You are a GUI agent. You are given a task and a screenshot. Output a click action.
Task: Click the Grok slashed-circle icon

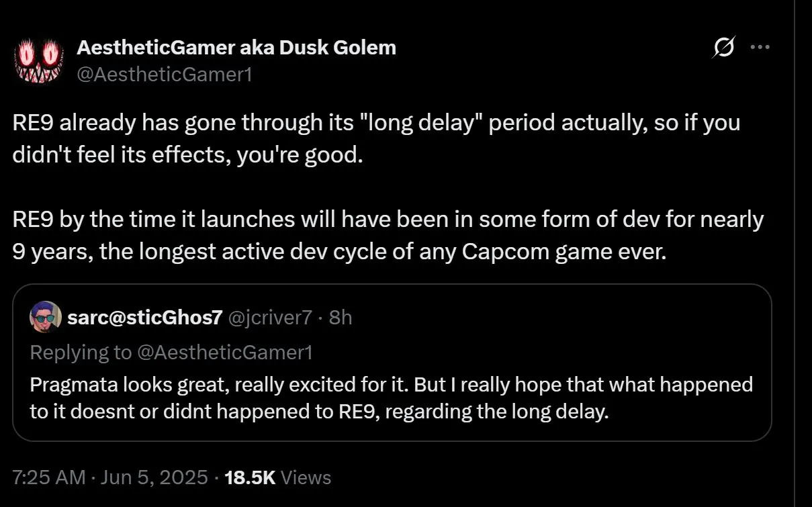tap(725, 48)
